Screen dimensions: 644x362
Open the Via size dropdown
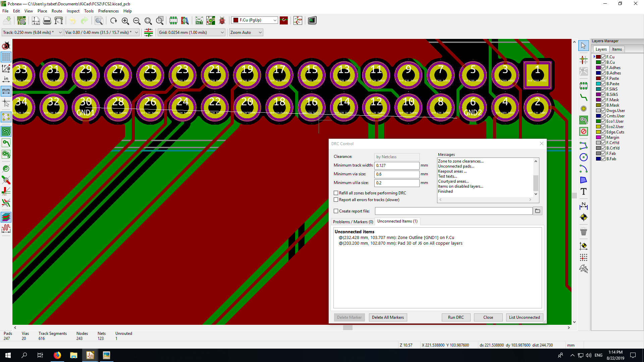click(x=102, y=33)
